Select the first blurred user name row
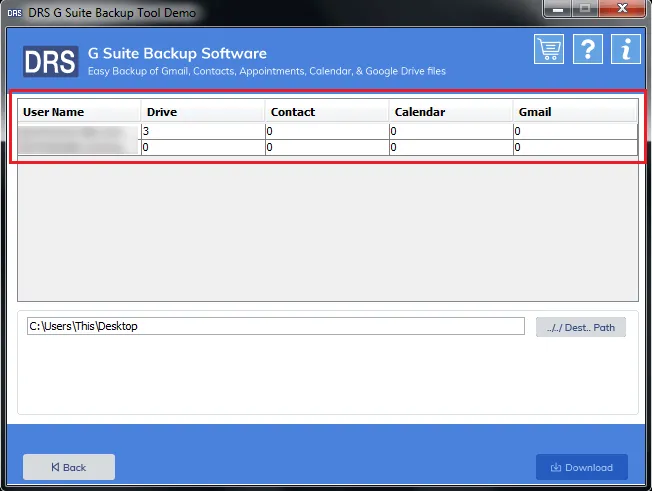Viewport: 652px width, 491px height. point(79,131)
